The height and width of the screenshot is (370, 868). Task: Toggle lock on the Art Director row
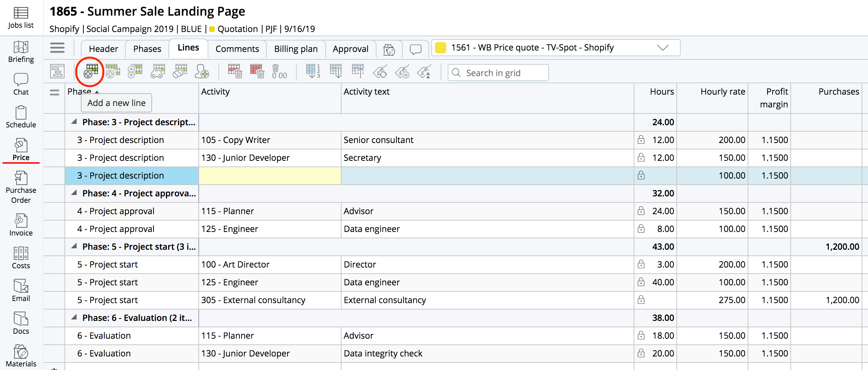[641, 264]
